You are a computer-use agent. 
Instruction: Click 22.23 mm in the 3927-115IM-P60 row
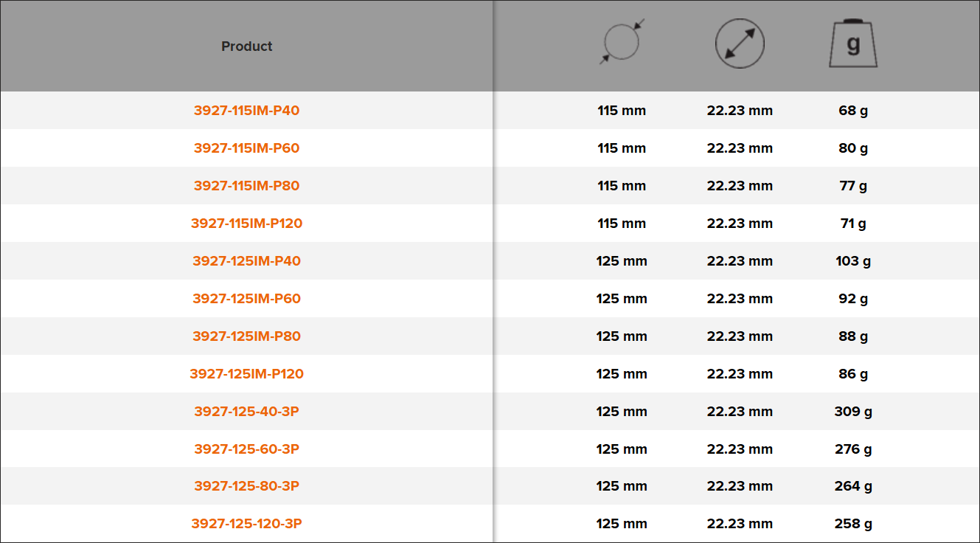pos(740,148)
